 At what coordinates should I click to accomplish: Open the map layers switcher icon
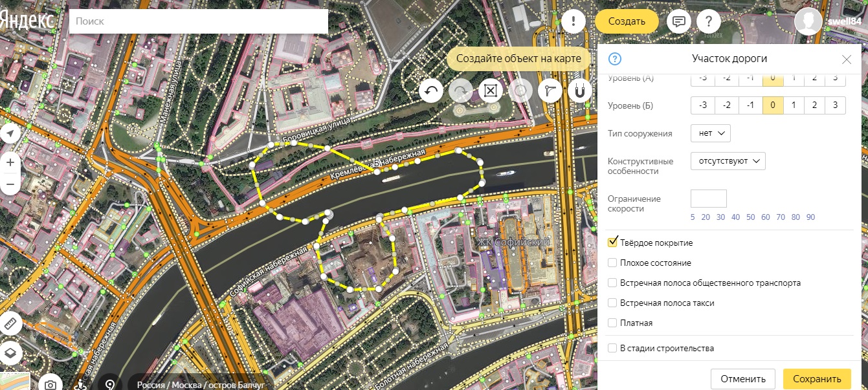[10, 353]
